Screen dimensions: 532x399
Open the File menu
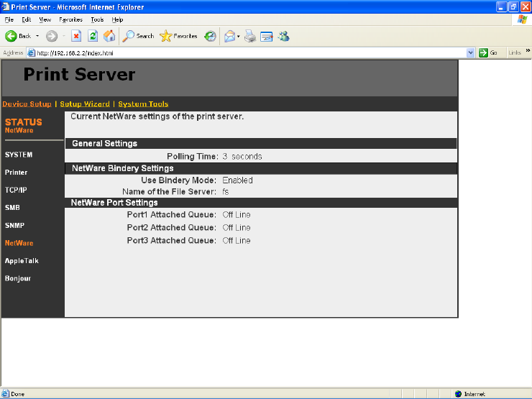tap(9, 19)
